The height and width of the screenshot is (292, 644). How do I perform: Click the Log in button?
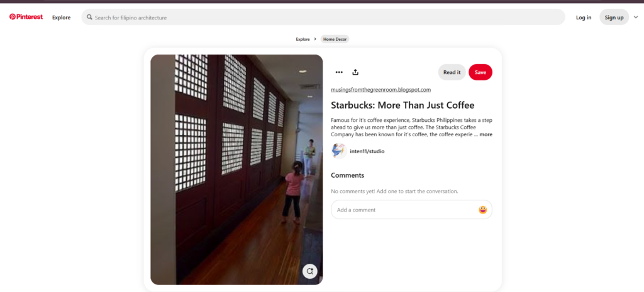tap(584, 17)
